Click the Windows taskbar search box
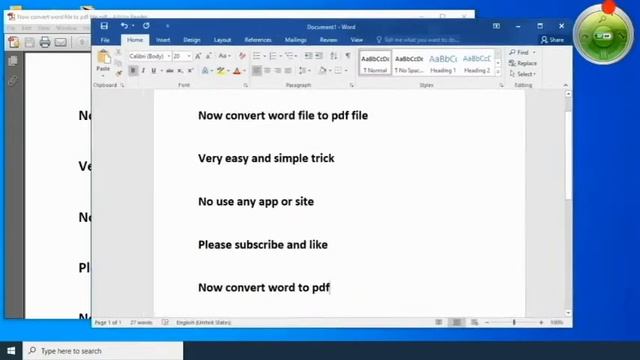The image size is (640, 360). [x=103, y=351]
